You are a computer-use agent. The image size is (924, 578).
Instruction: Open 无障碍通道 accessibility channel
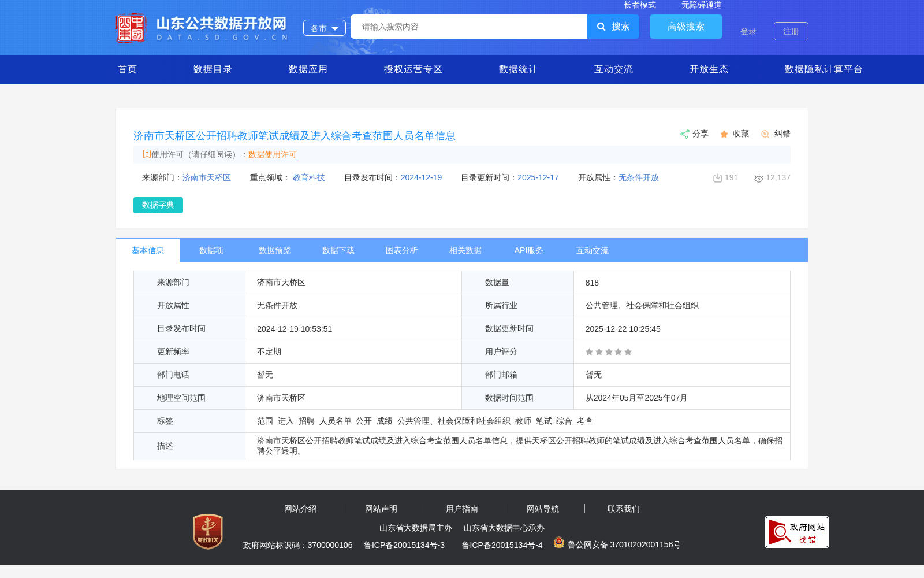point(702,5)
